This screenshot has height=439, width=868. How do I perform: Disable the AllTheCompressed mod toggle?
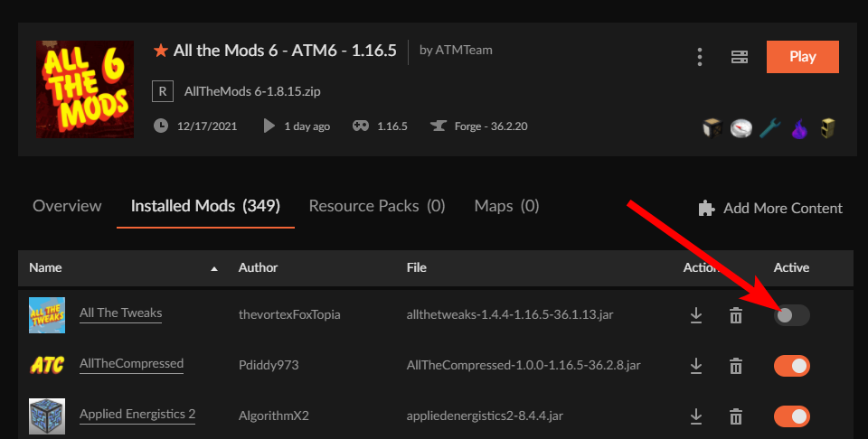tap(792, 366)
